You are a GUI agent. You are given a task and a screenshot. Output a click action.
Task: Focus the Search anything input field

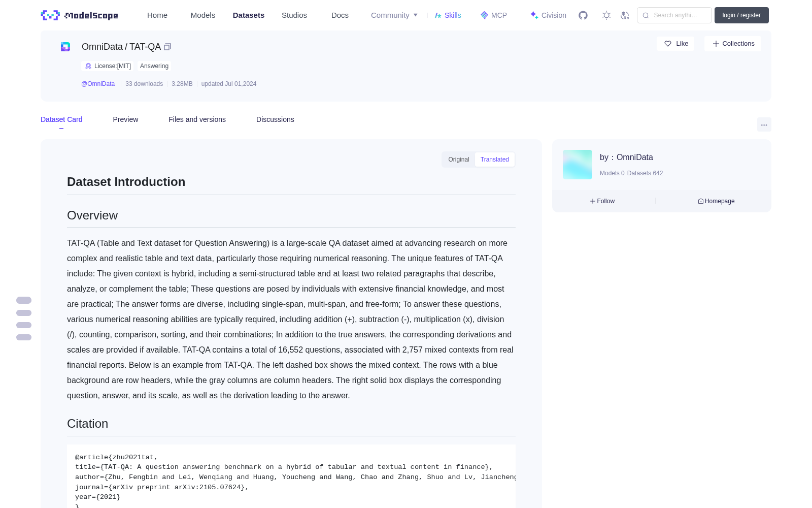click(x=674, y=15)
